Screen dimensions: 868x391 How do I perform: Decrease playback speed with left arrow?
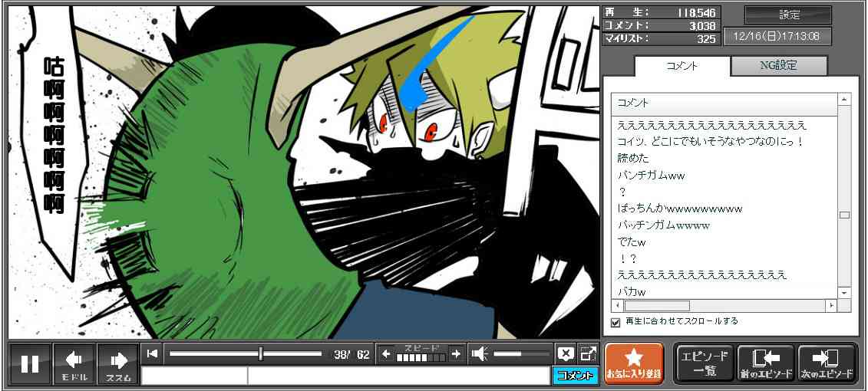[387, 353]
